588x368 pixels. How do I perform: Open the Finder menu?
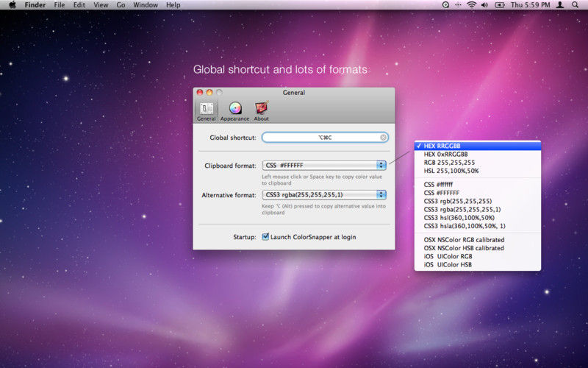(35, 5)
